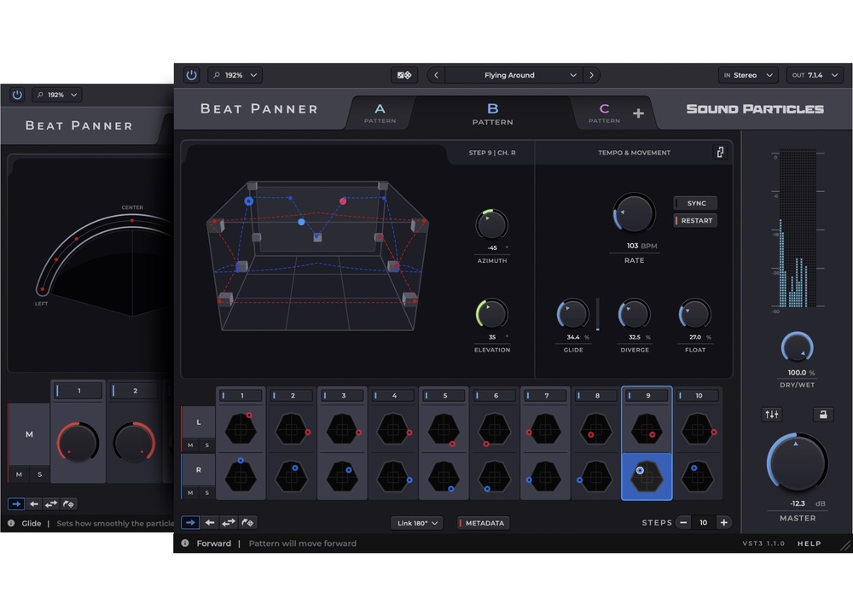The width and height of the screenshot is (853, 616).
Task: Select ping-pong direction icon in the back window
Action: (51, 504)
